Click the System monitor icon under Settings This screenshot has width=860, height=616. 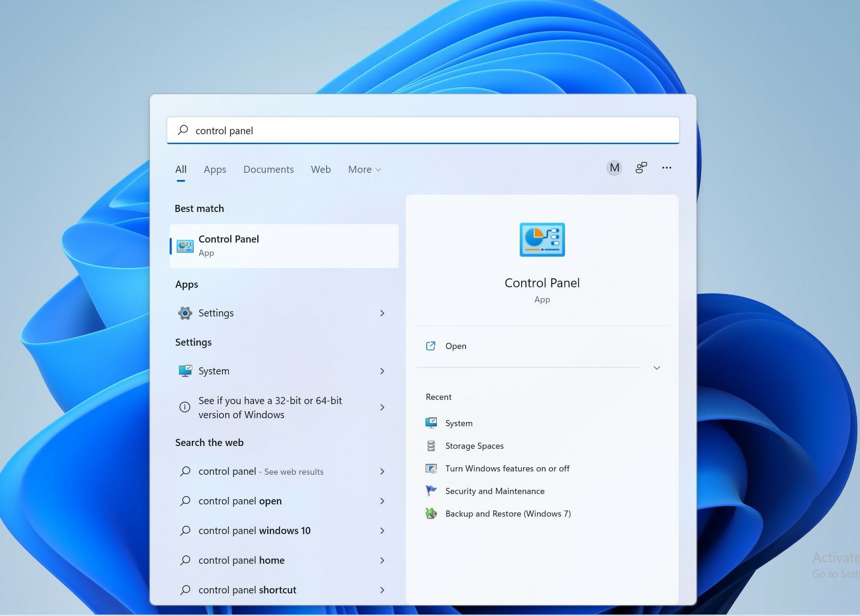(x=185, y=371)
